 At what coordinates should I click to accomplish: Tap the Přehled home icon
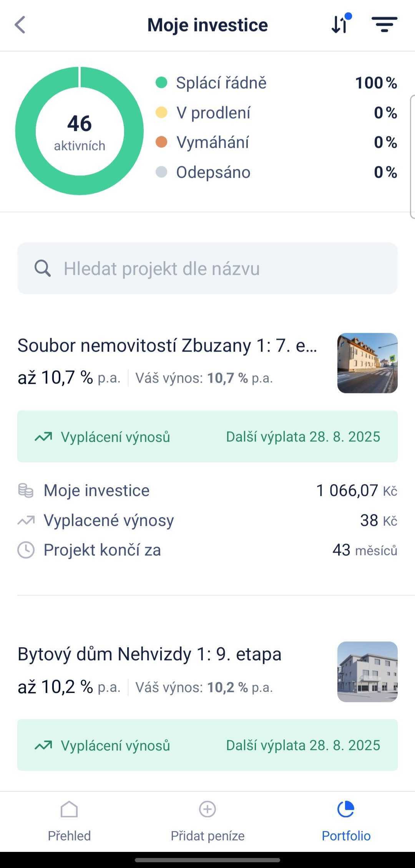pos(69,810)
